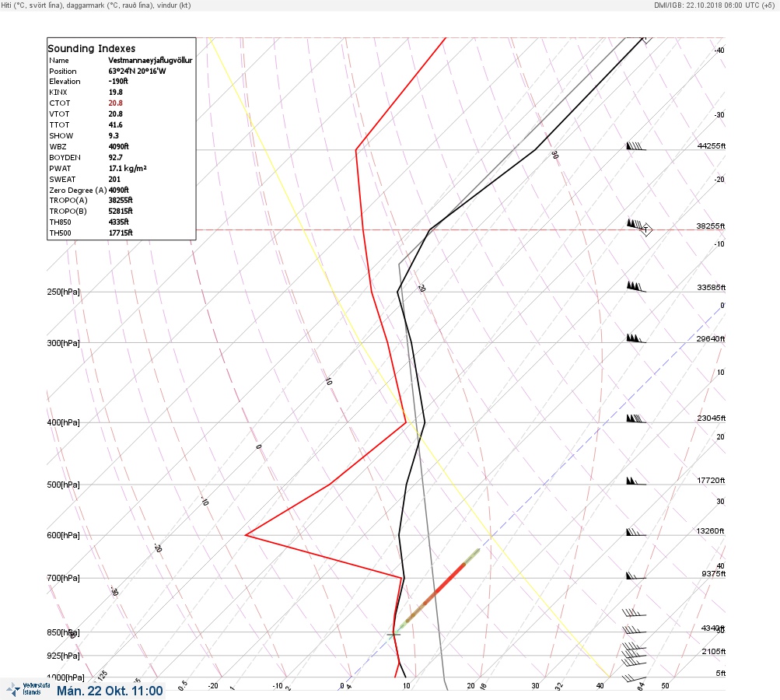Screen dimensions: 780x700
Task: Click the 300[hPa] pressure label
Action: (x=63, y=343)
